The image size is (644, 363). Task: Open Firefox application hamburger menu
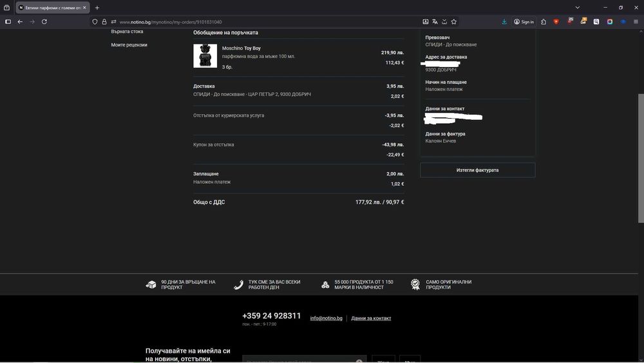(636, 22)
